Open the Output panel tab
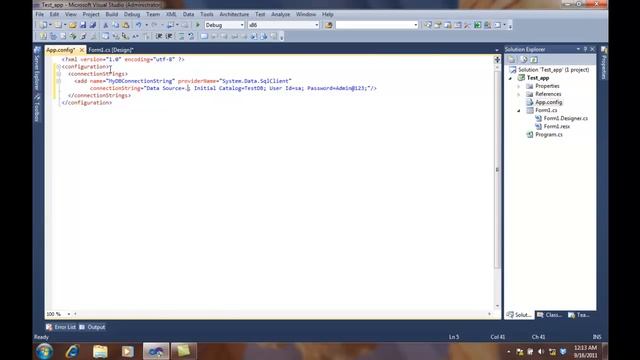Viewport: 640px width, 360px height. (x=92, y=327)
